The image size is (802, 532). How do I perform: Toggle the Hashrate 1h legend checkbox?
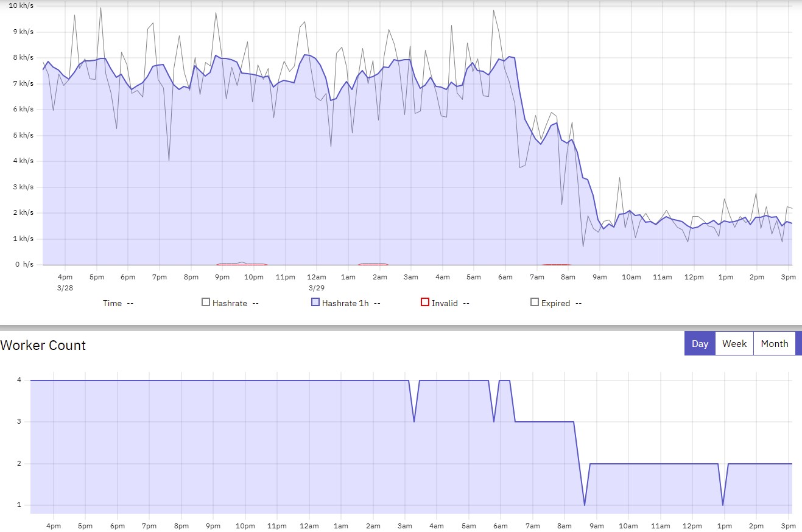(x=315, y=302)
